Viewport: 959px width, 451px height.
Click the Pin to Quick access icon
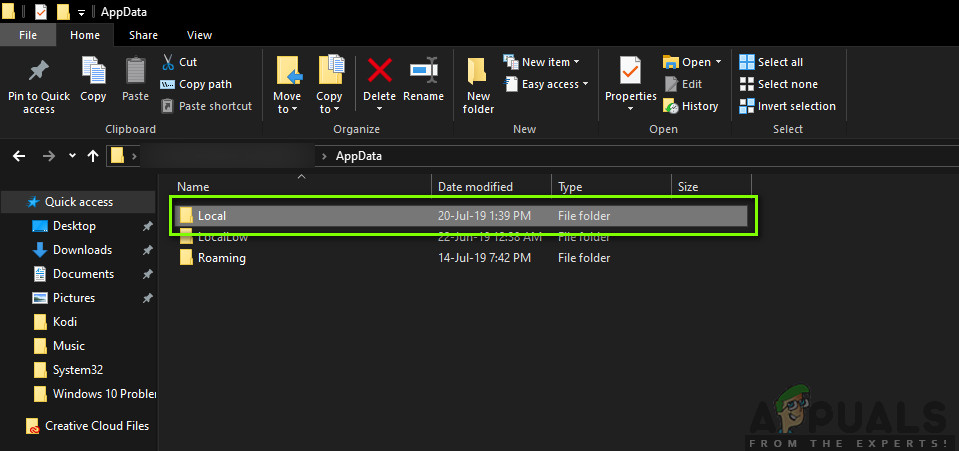tap(39, 71)
